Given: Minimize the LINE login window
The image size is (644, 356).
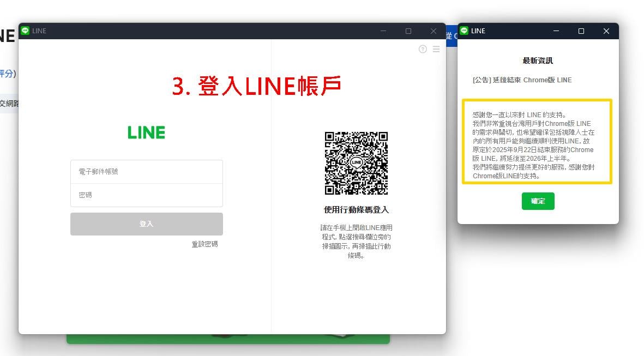Looking at the screenshot, I should [x=383, y=31].
